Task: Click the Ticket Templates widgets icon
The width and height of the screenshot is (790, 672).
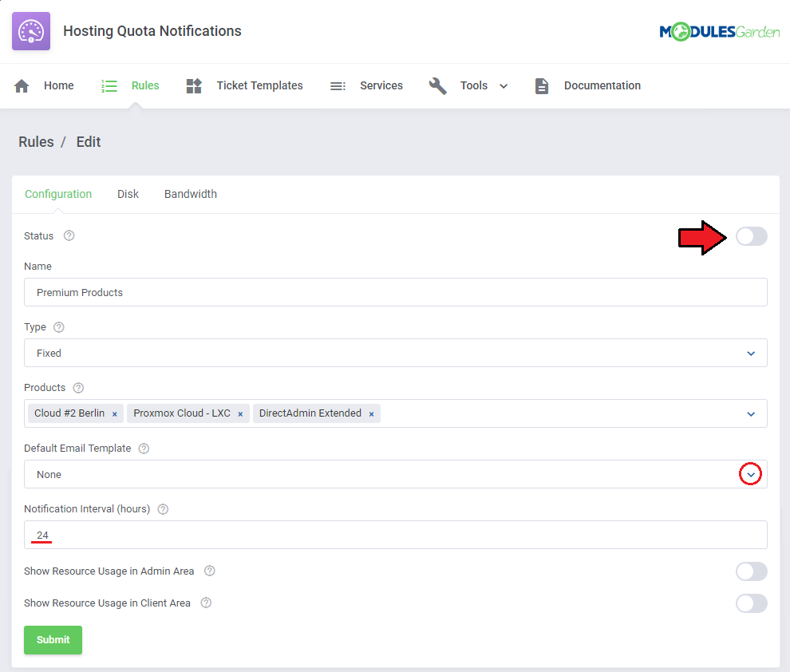Action: (x=194, y=86)
